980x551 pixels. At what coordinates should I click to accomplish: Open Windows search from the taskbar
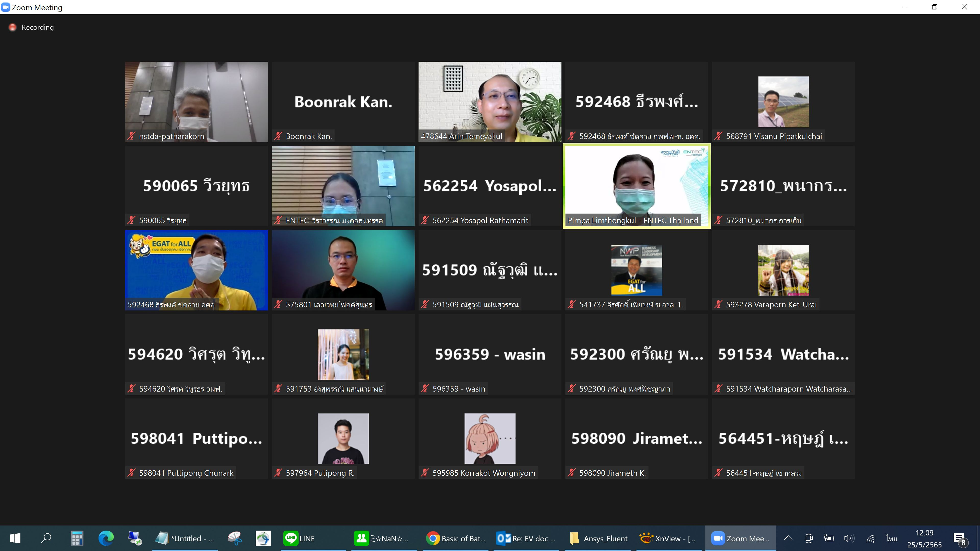point(46,539)
